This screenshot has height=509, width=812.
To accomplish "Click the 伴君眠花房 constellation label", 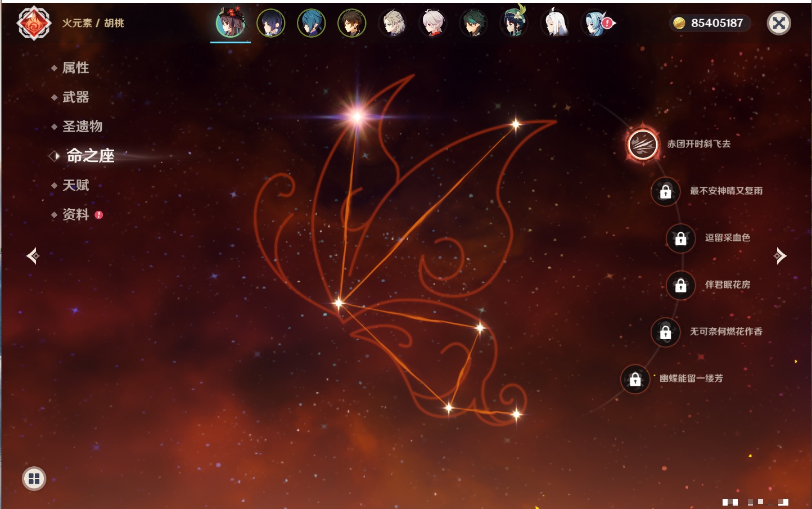I will [x=728, y=285].
